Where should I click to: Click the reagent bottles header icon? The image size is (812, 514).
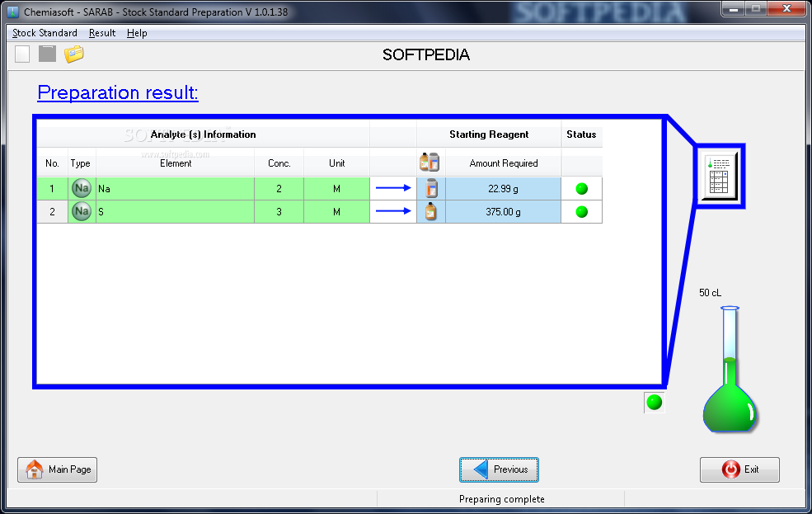429,163
